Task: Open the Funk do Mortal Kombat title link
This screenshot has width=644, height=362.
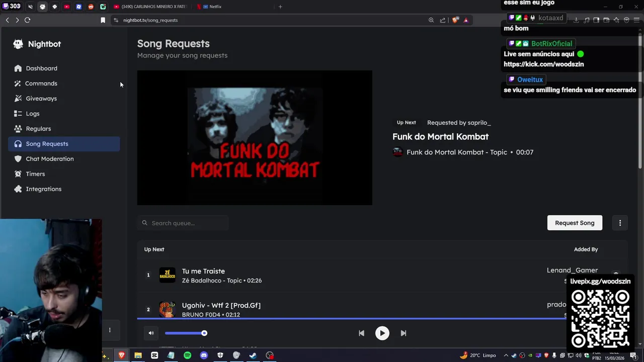Action: [x=440, y=137]
